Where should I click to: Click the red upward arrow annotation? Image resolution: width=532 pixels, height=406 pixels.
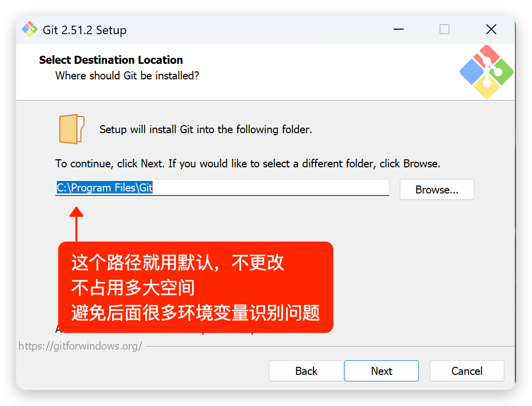pos(76,224)
